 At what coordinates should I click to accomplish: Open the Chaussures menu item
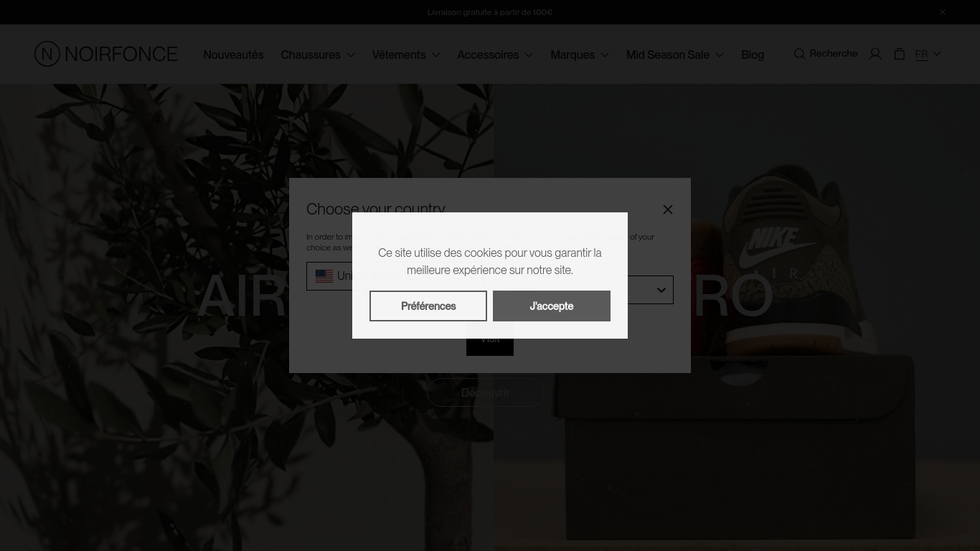311,55
